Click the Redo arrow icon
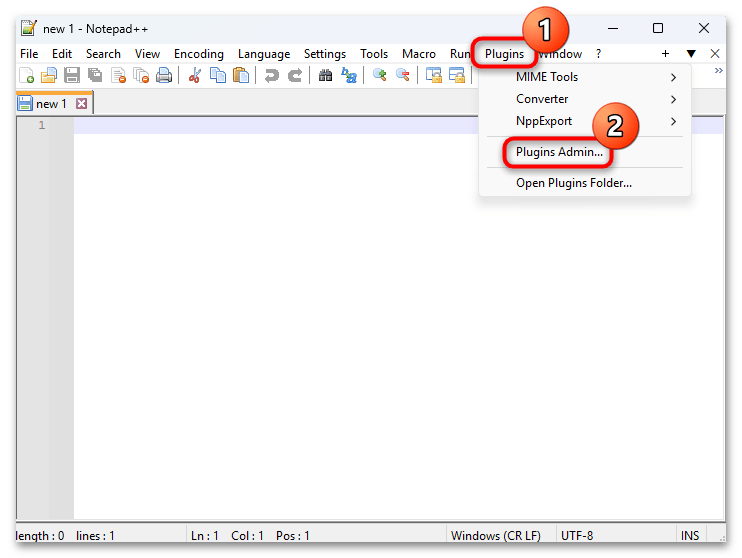The width and height of the screenshot is (742, 558). point(295,75)
